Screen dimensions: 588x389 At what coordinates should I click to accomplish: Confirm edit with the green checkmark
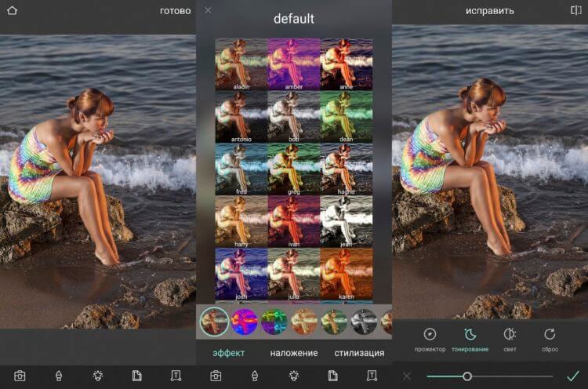(572, 376)
